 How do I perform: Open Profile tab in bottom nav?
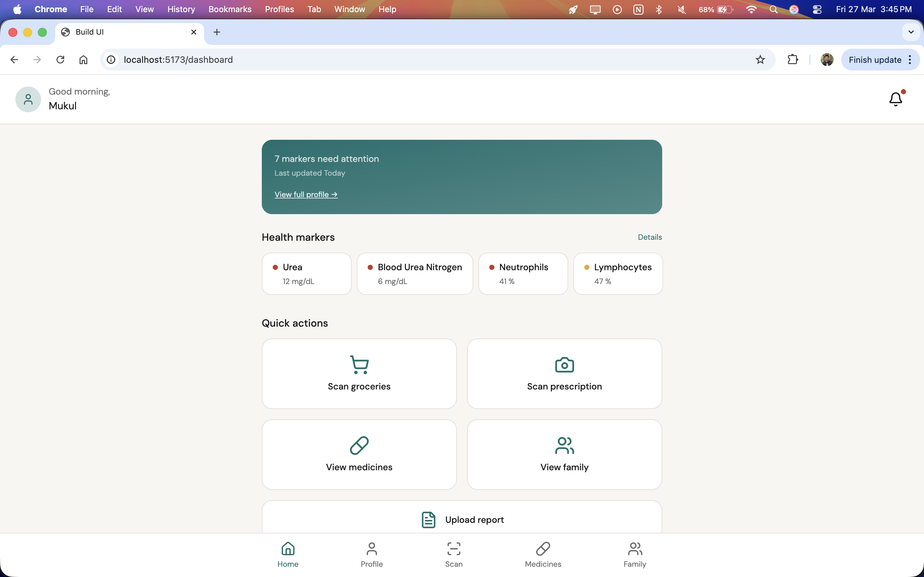click(x=372, y=554)
